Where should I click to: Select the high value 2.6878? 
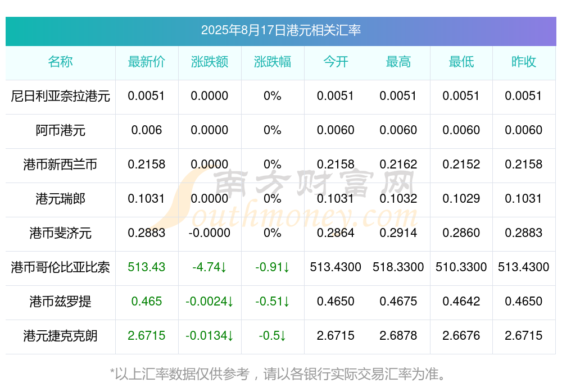(x=398, y=336)
